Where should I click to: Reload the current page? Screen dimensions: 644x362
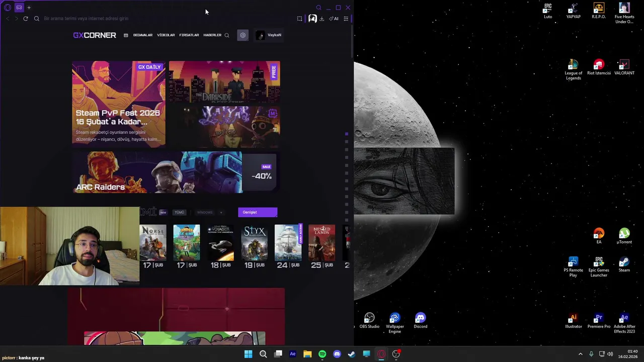click(26, 19)
